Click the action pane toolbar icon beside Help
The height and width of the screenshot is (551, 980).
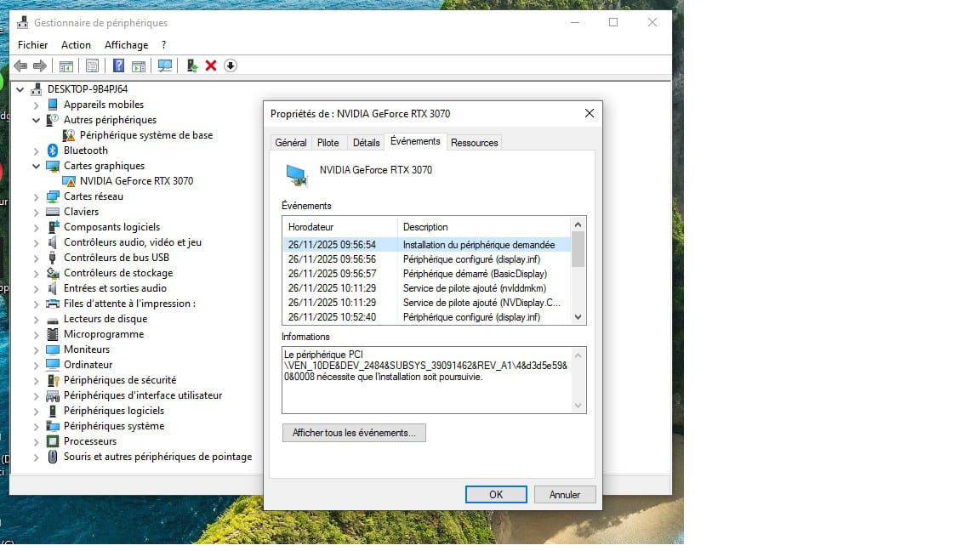tap(139, 65)
